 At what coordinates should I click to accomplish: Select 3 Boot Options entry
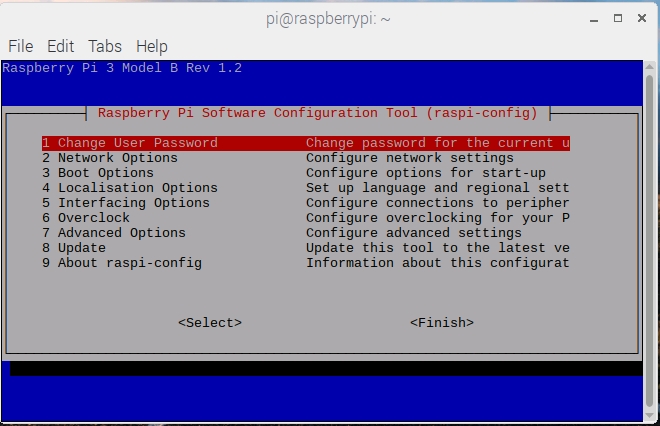pyautogui.click(x=306, y=173)
